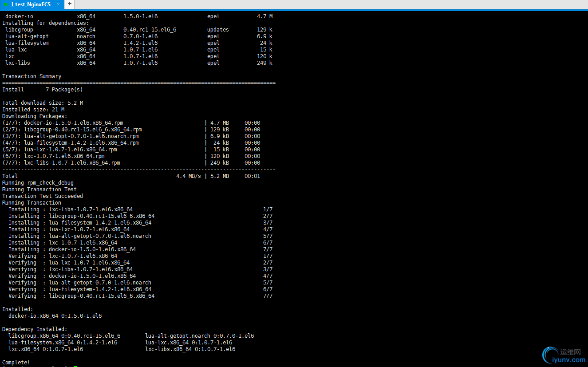Click the 'Complete!' message
This screenshot has width=588, height=367.
[16, 363]
